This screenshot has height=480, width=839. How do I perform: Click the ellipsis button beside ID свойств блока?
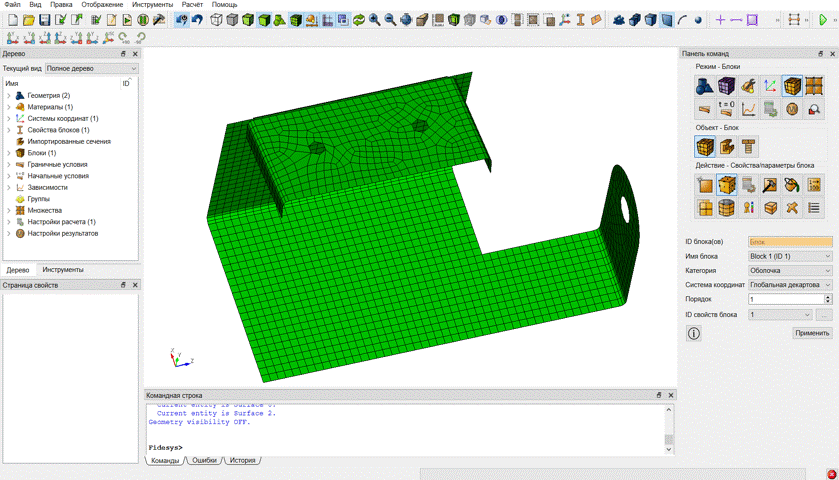[825, 315]
